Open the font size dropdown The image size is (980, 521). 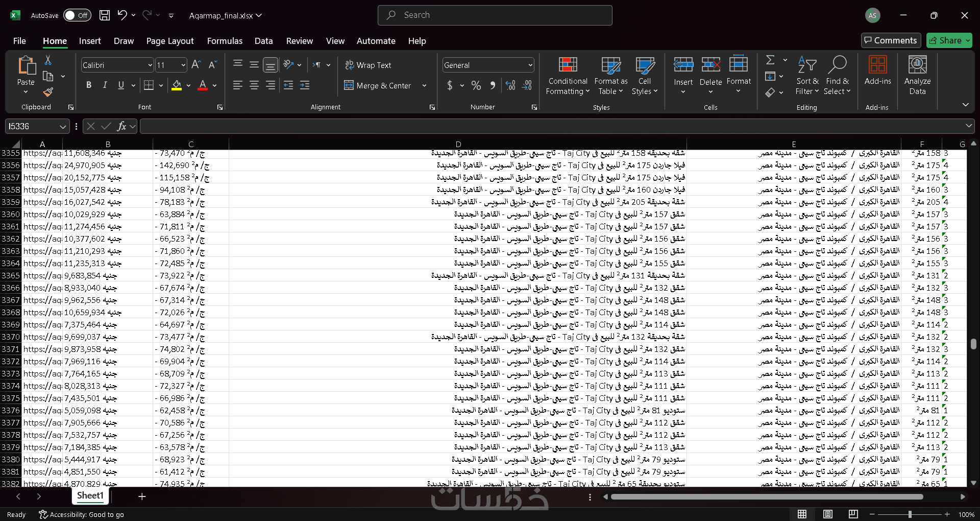183,65
